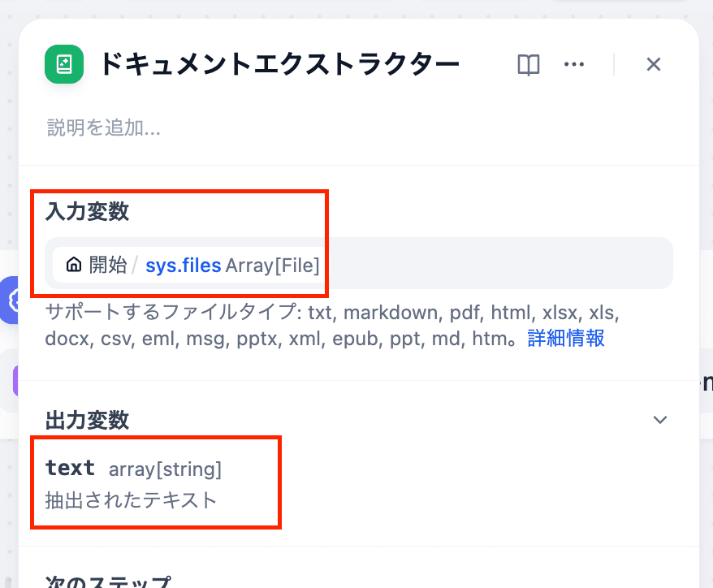Image resolution: width=713 pixels, height=588 pixels.
Task: Click the green Document Extractor node icon
Action: click(64, 64)
